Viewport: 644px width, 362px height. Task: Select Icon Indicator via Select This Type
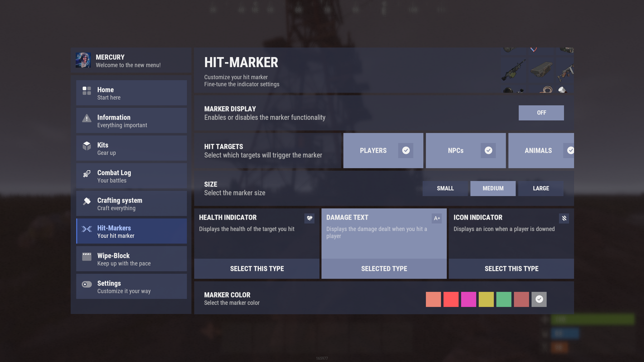[x=511, y=269]
